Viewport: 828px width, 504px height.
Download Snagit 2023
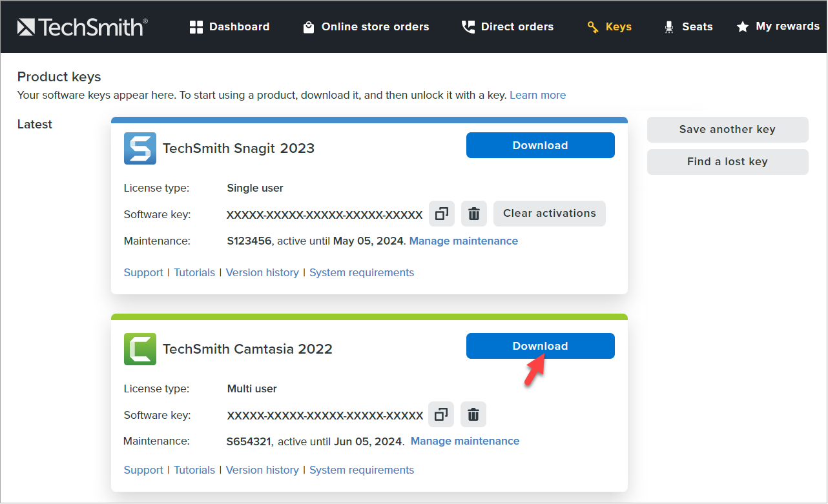[x=540, y=145]
